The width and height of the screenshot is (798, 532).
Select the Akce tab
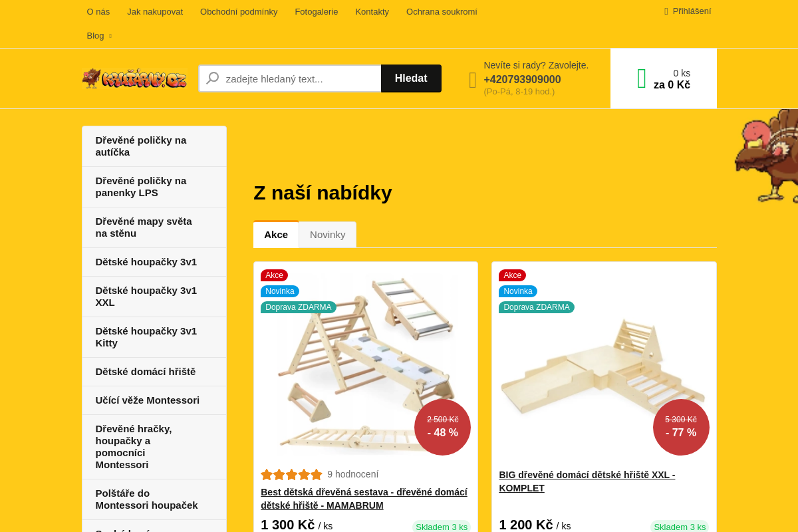276,234
